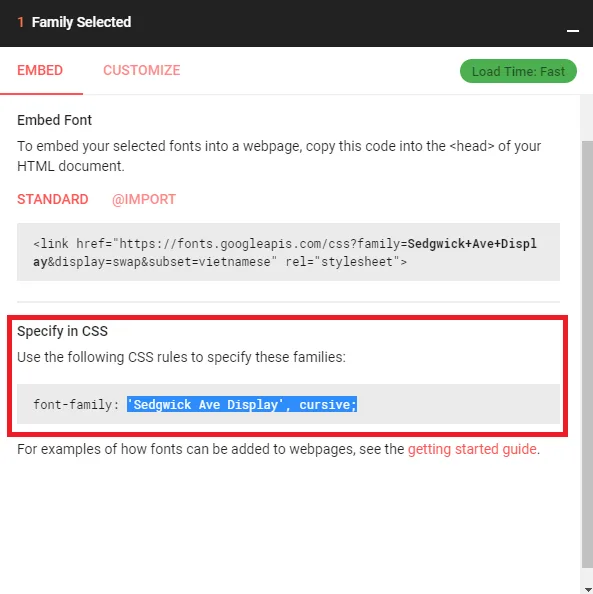Click the highlighted 'Sedgwick Ave Display' CSS value
Image resolution: width=593 pixels, height=594 pixels.
(242, 405)
